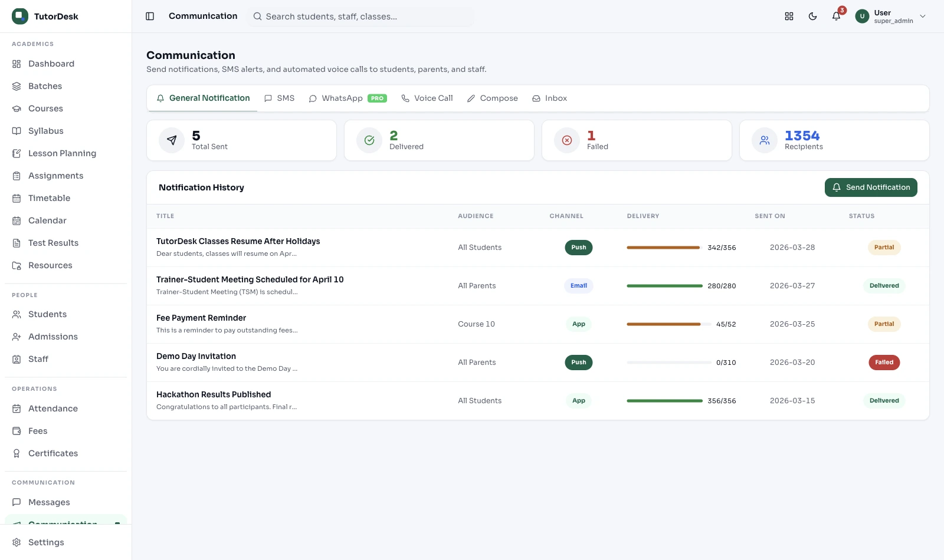
Task: Open the Fee Payment Reminder notification
Action: point(201,318)
